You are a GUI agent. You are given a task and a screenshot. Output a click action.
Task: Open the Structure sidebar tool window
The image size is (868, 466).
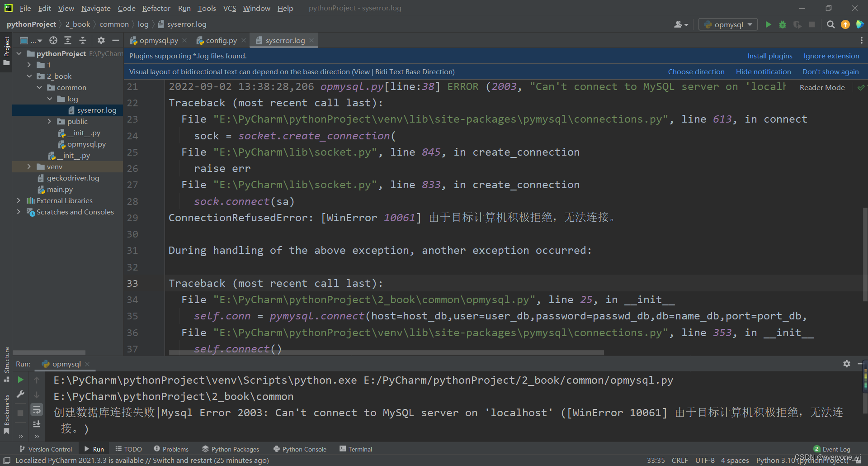coord(6,364)
